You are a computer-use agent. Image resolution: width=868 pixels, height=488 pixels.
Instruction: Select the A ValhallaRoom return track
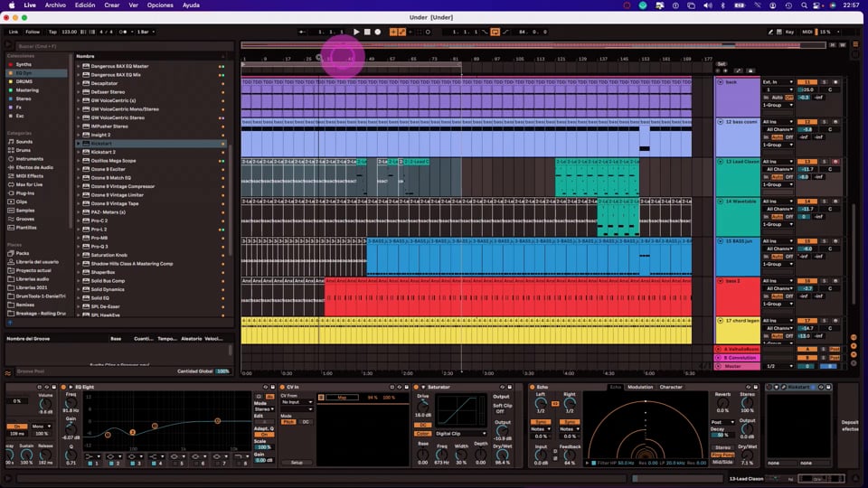click(738, 349)
